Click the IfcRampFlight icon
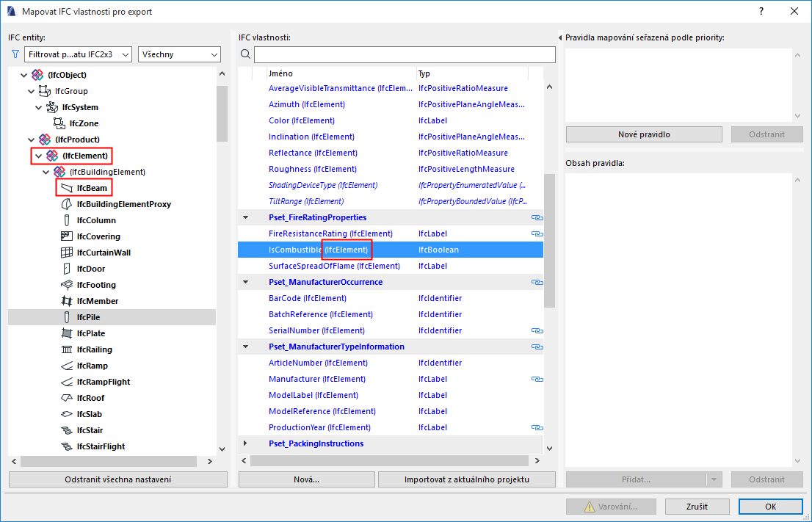 [x=67, y=382]
